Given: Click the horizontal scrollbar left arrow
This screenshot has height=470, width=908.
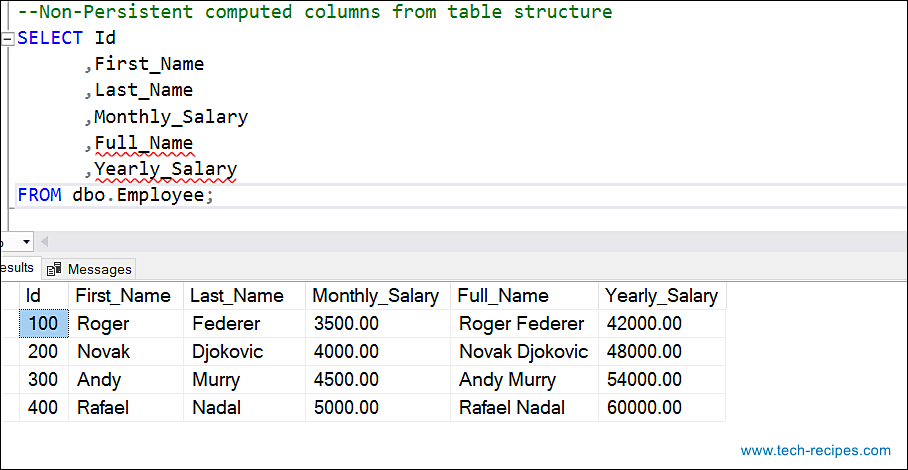Looking at the screenshot, I should click(x=45, y=241).
